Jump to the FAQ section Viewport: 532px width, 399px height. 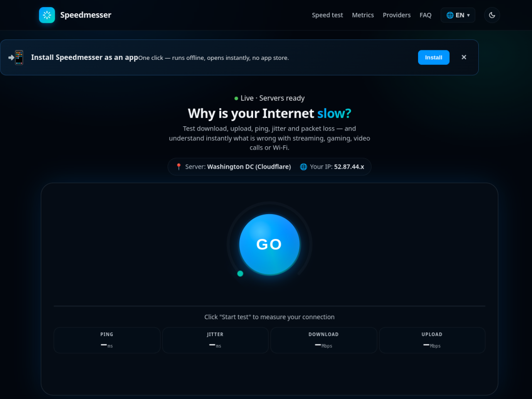pyautogui.click(x=425, y=15)
